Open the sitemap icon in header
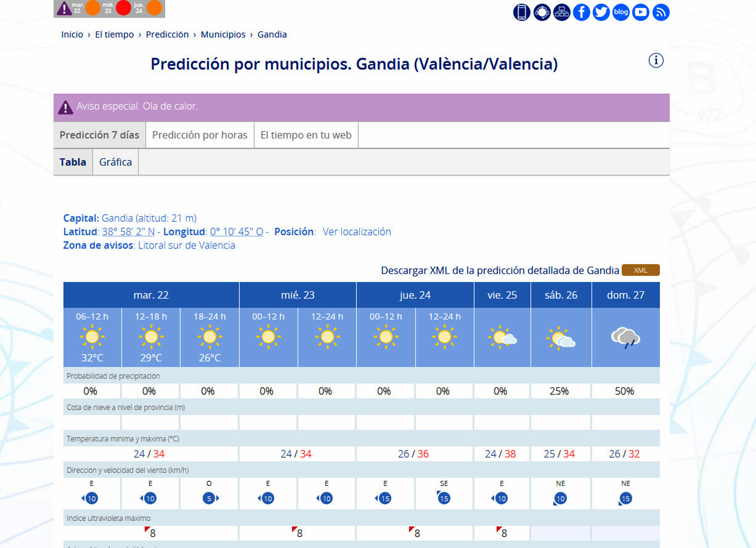This screenshot has width=756, height=548. pos(561,12)
